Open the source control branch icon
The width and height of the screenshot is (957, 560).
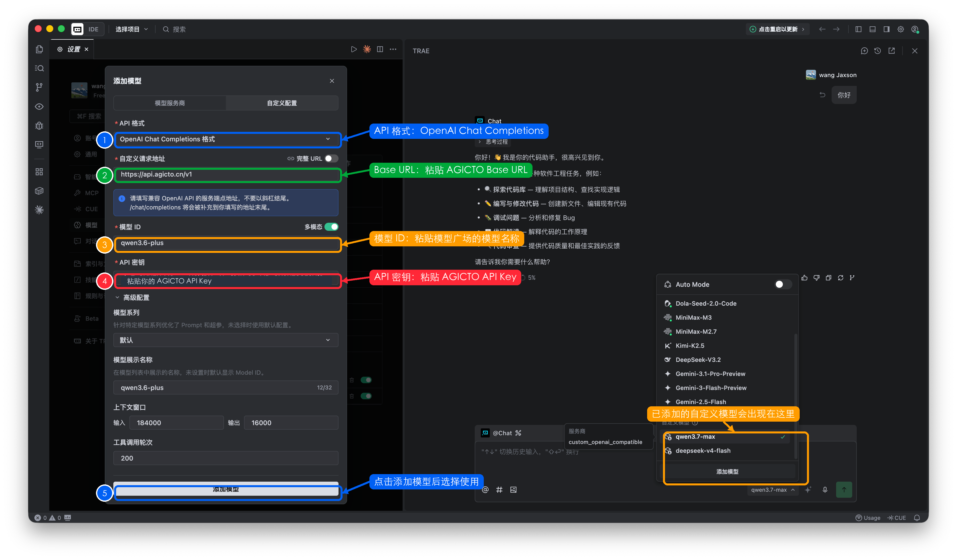click(39, 87)
